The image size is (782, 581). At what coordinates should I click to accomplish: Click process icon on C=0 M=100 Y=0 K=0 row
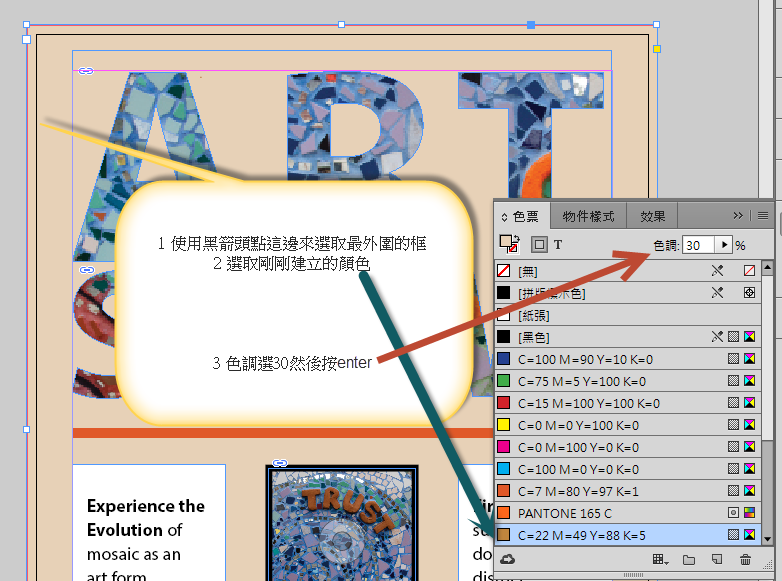[x=733, y=446]
